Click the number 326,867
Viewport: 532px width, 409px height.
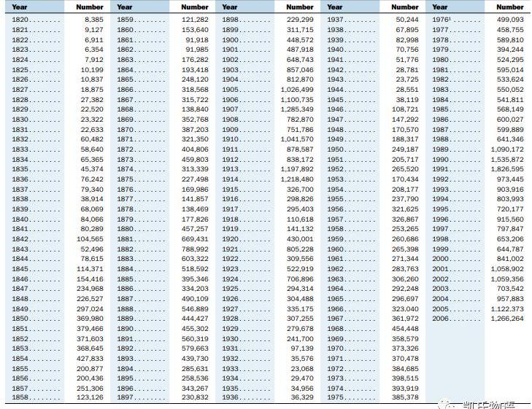tap(406, 219)
